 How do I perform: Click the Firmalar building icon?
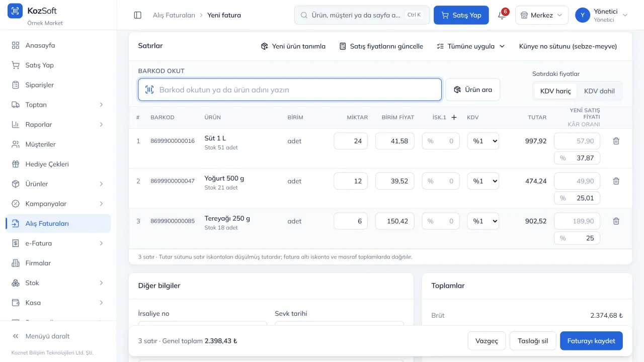tap(16, 263)
